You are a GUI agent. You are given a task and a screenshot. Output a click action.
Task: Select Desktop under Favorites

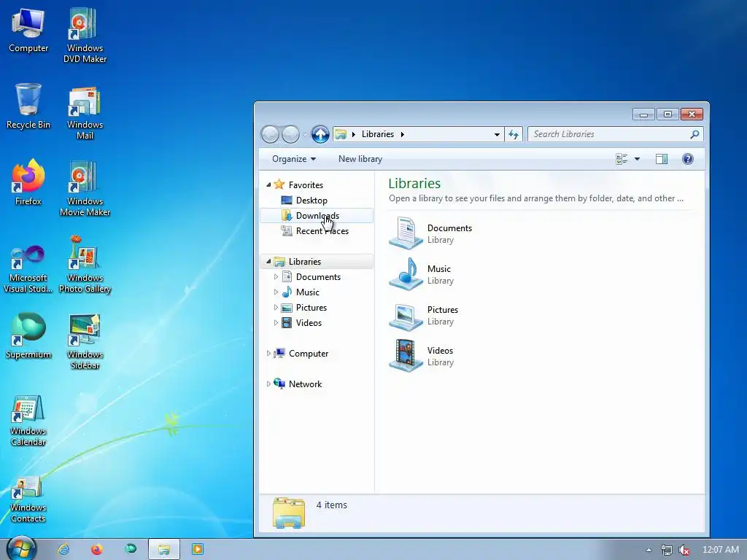(x=311, y=201)
